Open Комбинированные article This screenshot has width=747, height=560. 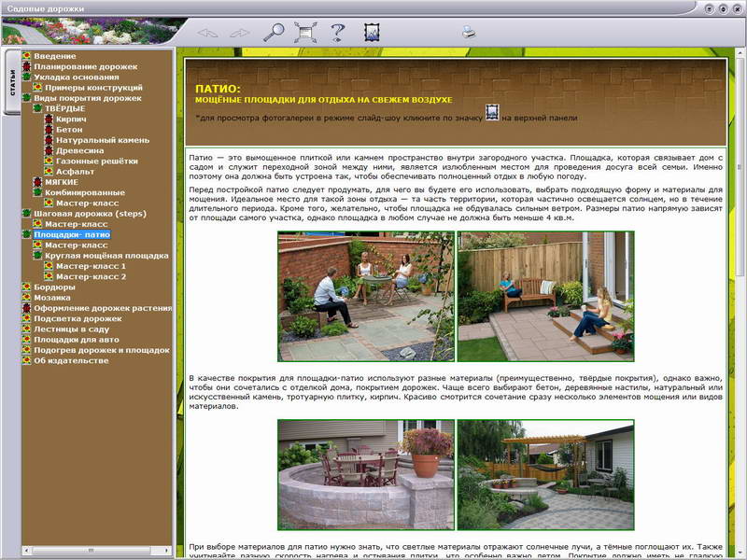tap(85, 192)
